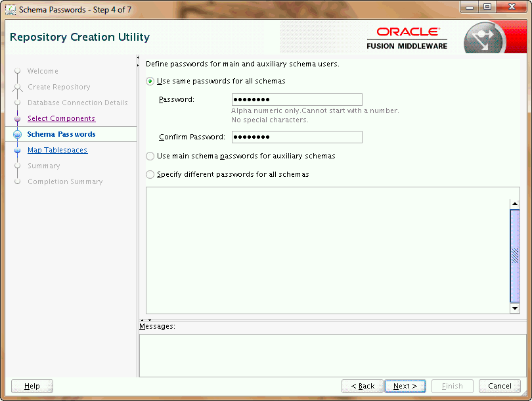Click the Messages text area
Image resolution: width=532 pixels, height=401 pixels.
(x=333, y=355)
